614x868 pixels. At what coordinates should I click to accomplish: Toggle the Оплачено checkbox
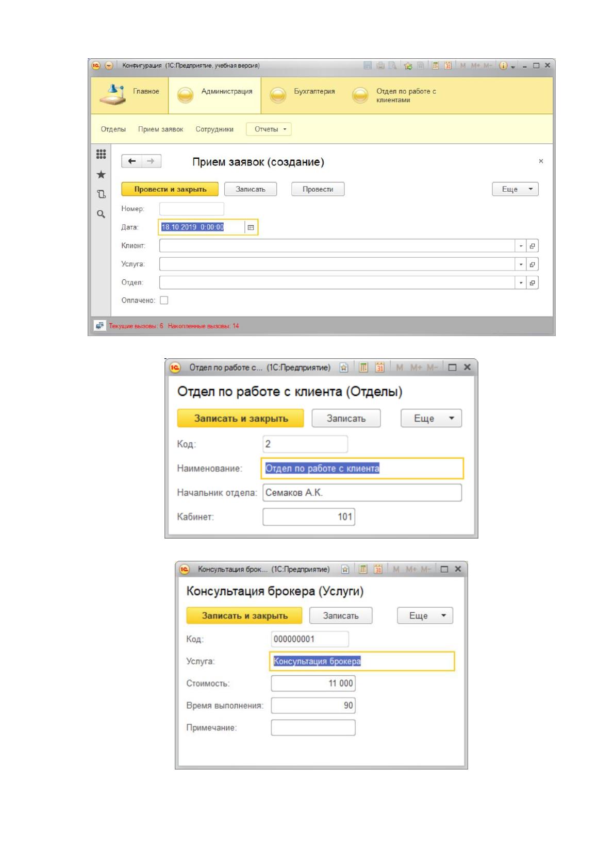pyautogui.click(x=164, y=301)
